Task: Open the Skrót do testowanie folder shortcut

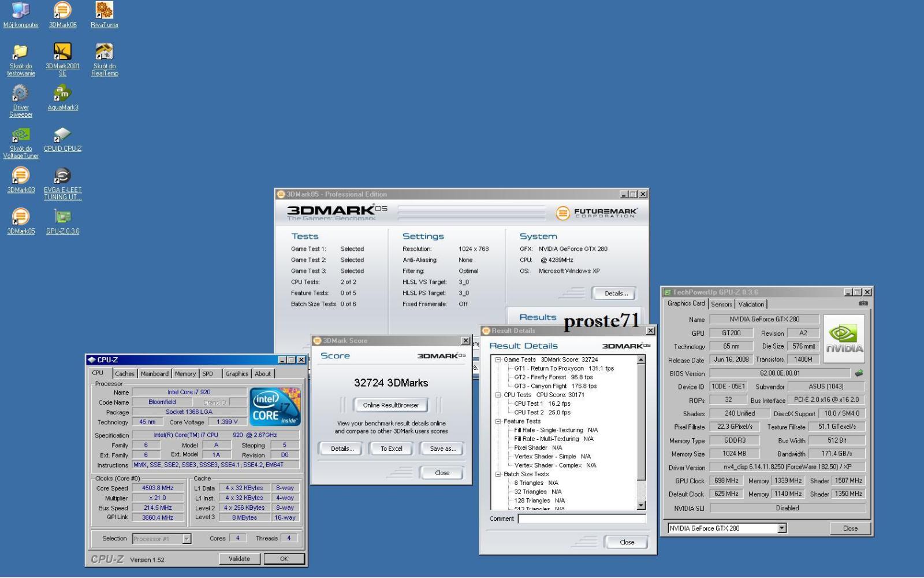Action: pos(21,60)
